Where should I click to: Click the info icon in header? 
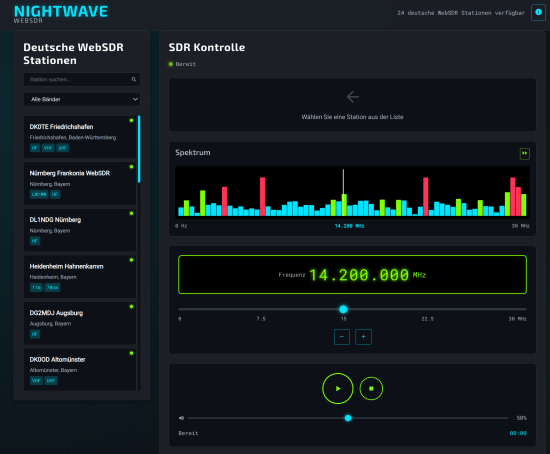point(538,13)
